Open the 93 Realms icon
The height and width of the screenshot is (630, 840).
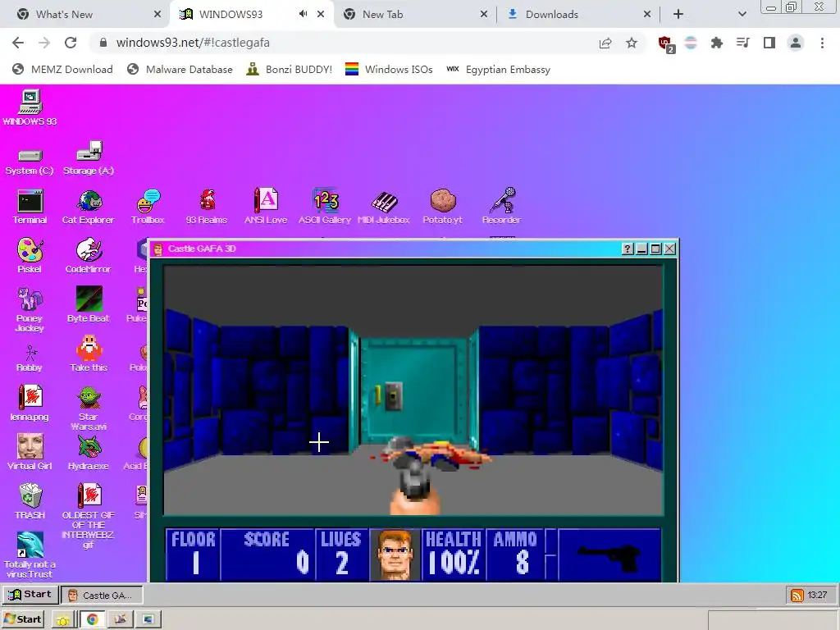pyautogui.click(x=207, y=207)
